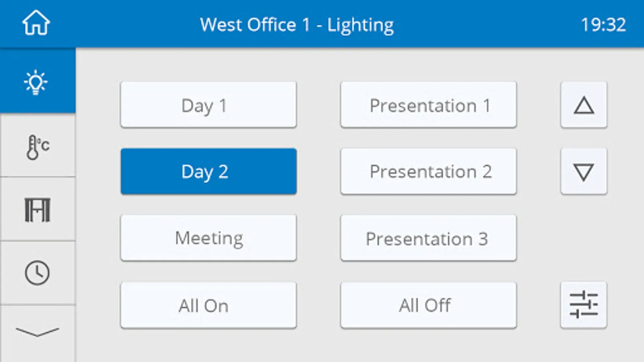The width and height of the screenshot is (644, 362).
Task: Click the blue header bar beside the title
Action: click(483, 24)
